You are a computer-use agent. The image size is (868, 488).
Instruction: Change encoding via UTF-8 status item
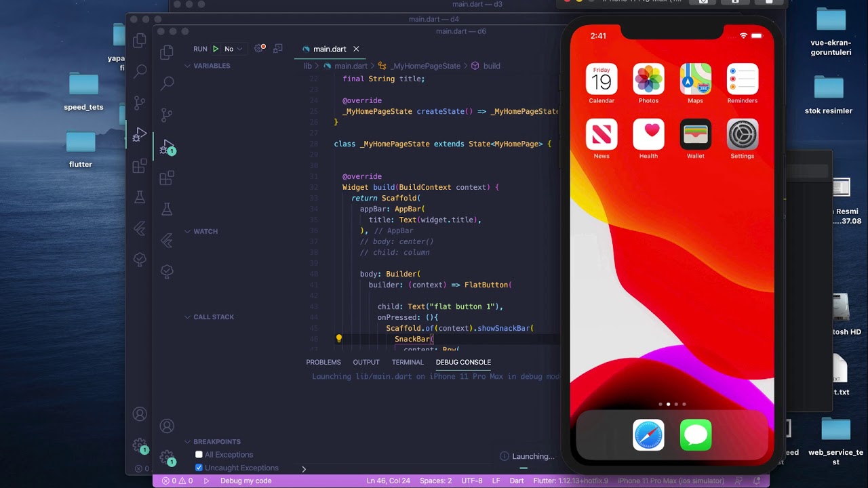click(x=472, y=481)
